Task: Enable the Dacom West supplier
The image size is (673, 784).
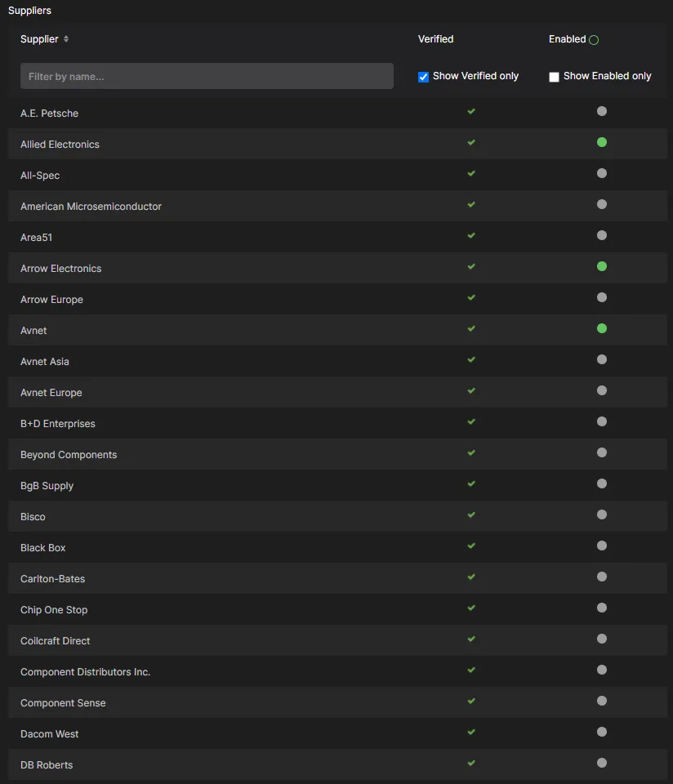Action: click(602, 731)
